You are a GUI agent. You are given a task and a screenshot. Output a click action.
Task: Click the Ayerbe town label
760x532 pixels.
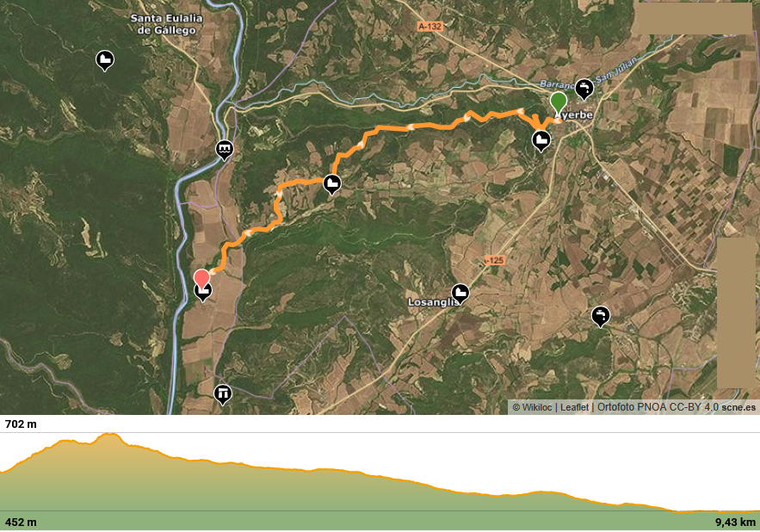point(574,115)
